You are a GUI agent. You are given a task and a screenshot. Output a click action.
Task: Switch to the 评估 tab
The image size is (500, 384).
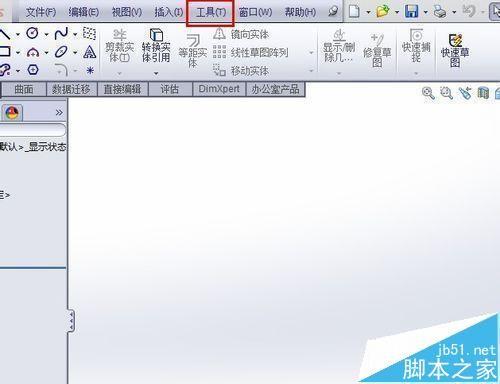click(x=170, y=89)
